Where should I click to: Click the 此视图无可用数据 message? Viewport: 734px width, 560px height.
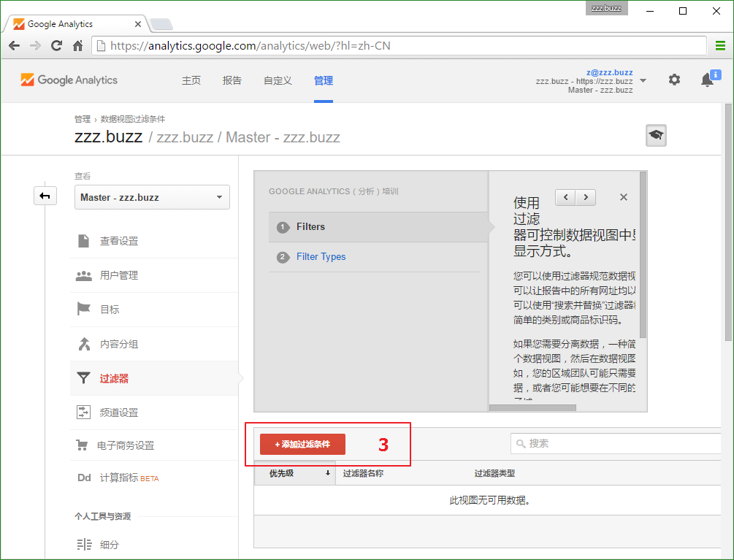[489, 500]
